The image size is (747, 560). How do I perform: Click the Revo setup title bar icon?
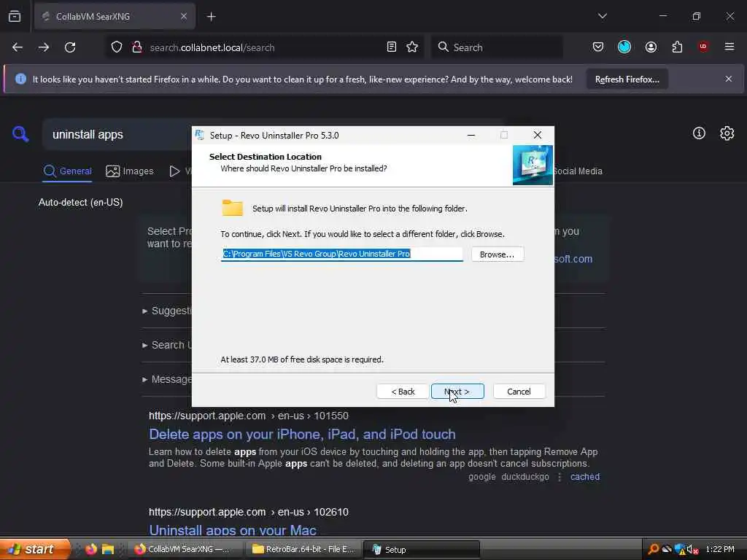pos(200,135)
